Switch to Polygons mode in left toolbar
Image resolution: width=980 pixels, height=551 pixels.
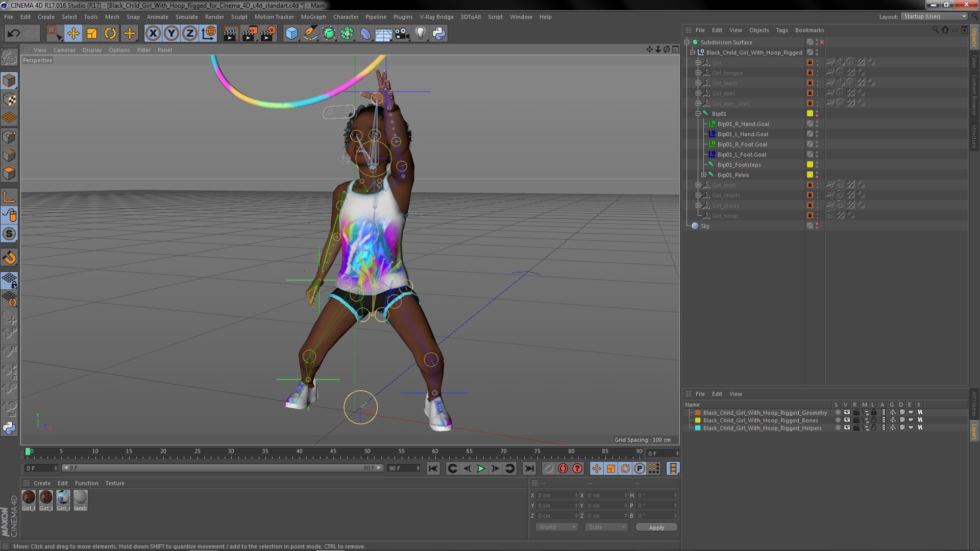[9, 174]
